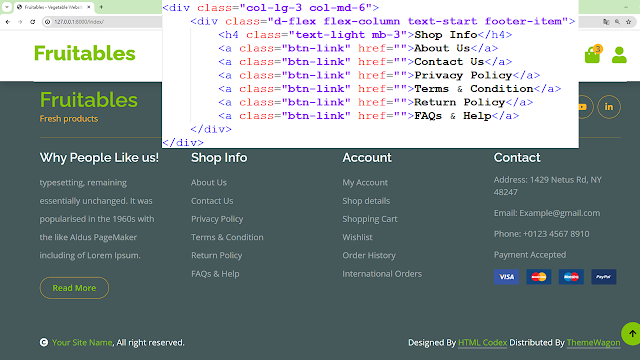The width and height of the screenshot is (640, 360).
Task: Open the shopping bag cart icon
Action: (x=592, y=55)
